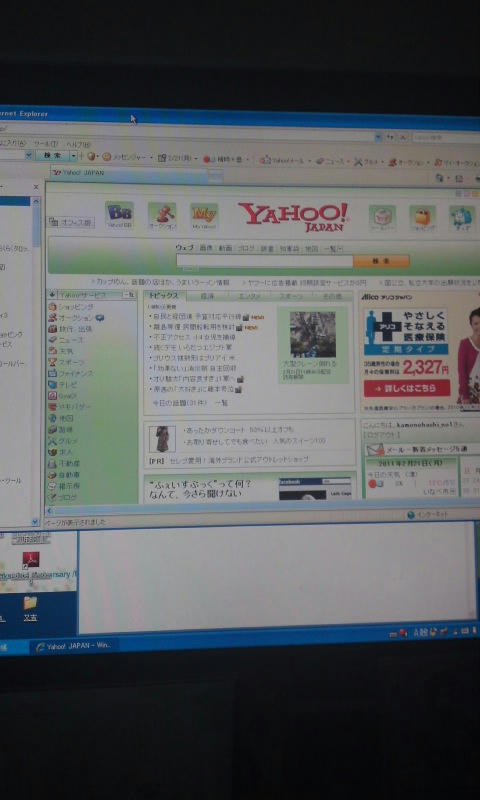Click the IME 'A般' language bar indicator in the tray
The image size is (480, 800).
421,633
